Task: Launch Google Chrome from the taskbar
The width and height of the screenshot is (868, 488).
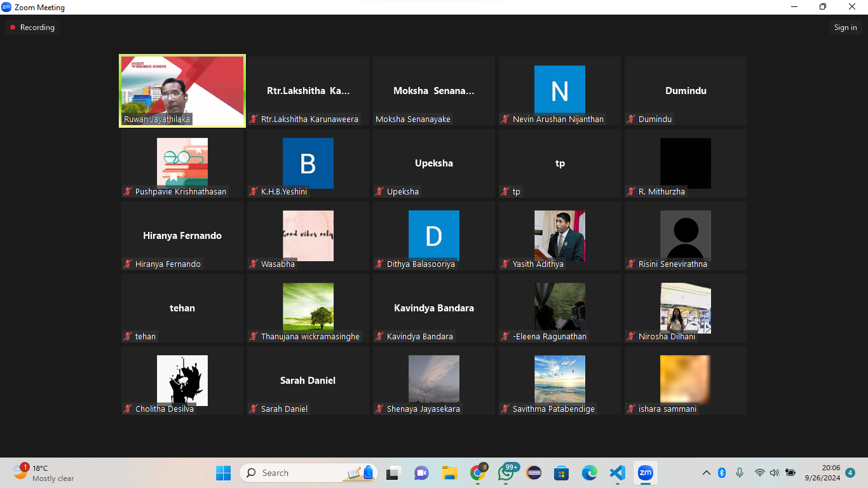Action: click(x=478, y=473)
